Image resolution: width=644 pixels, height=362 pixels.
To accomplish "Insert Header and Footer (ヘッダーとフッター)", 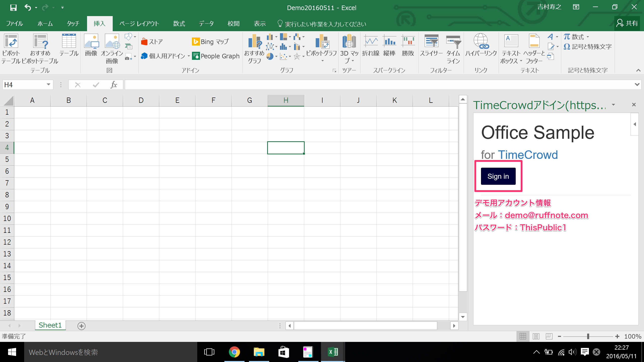I will 534,49.
